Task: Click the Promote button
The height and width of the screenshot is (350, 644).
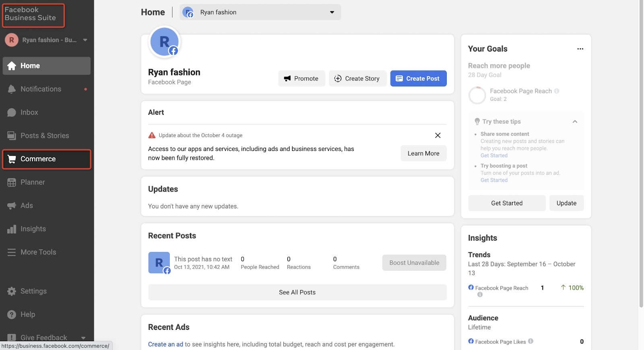Action: 301,78
